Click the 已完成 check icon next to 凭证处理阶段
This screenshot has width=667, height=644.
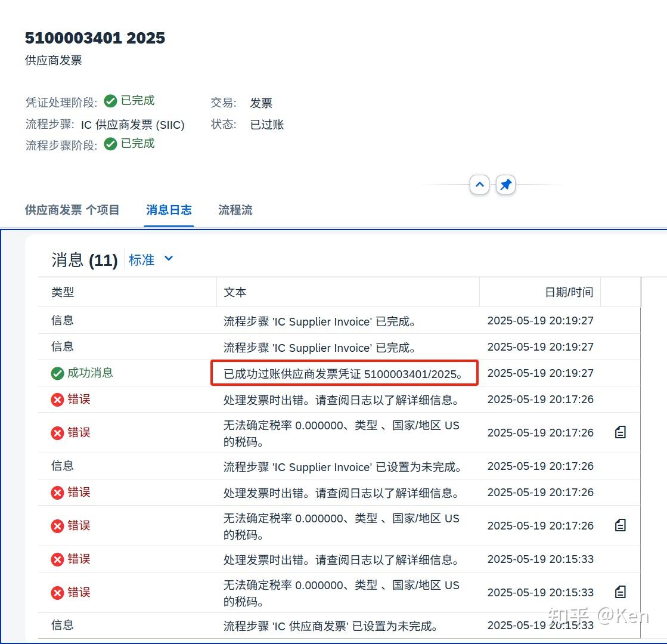(110, 101)
